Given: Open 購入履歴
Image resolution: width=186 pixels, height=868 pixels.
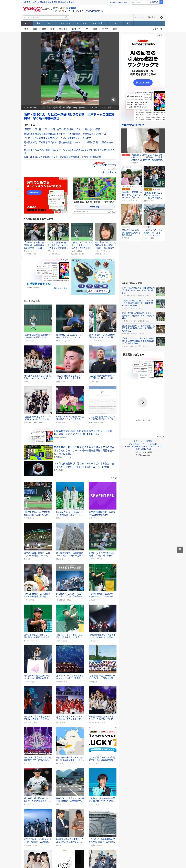Looking at the screenshot, I should tap(152, 18).
